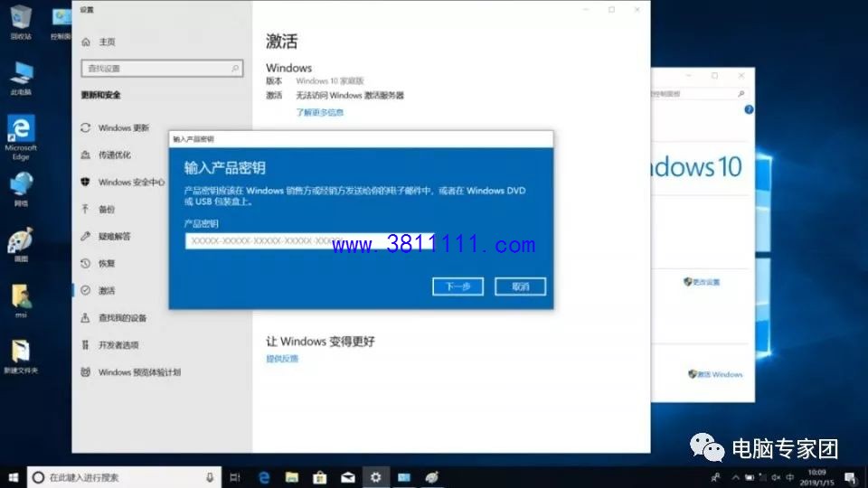868x488 pixels.
Task: Click the Settings gear on taskbar
Action: click(376, 477)
